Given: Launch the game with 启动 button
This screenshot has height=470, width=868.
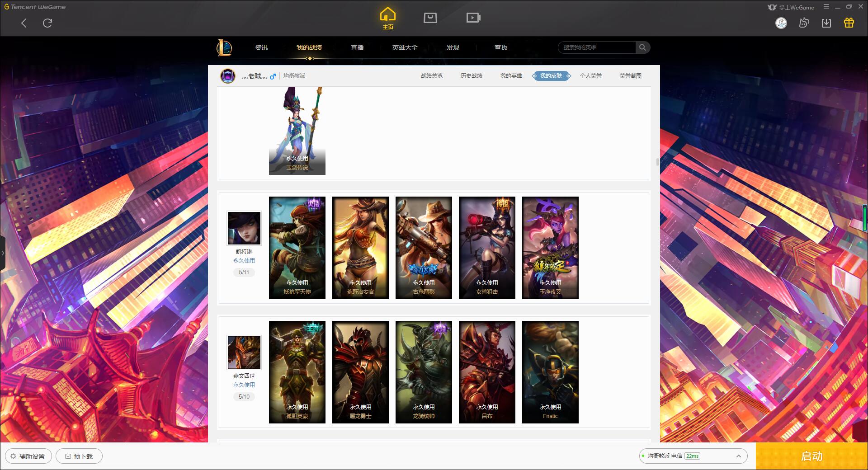Looking at the screenshot, I should click(x=811, y=456).
